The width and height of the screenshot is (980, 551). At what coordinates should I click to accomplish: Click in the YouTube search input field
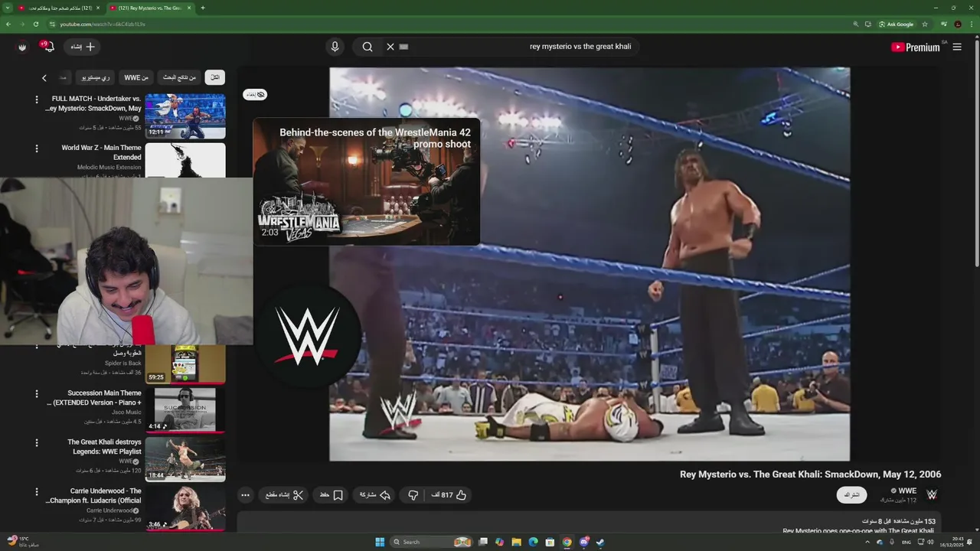tap(521, 47)
